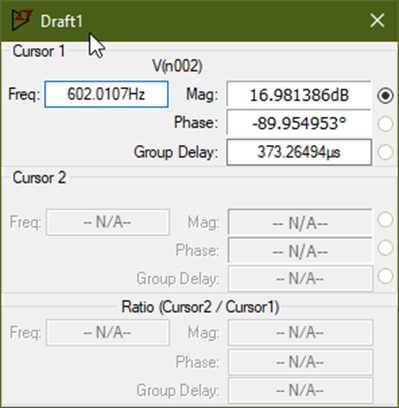
Task: Select Cursor 1 Phase radio button
Action: tap(385, 124)
